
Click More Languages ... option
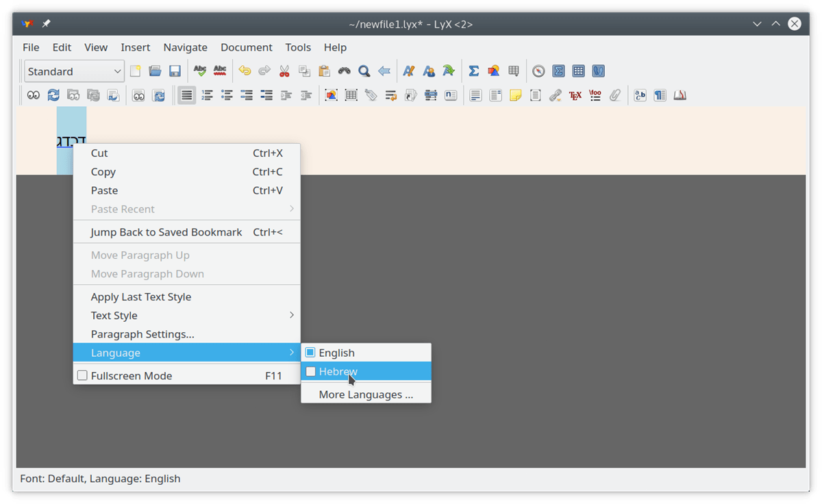pyautogui.click(x=366, y=394)
